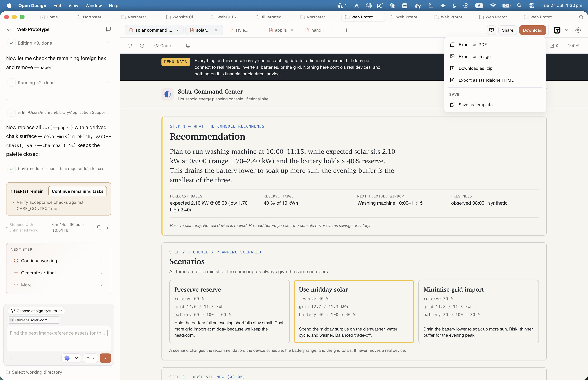Switch to the WebGL Ex... tab

pos(226,17)
